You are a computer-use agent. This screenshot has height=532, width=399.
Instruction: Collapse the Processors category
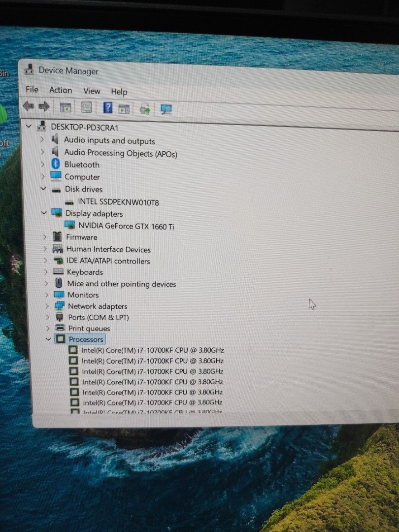(x=48, y=339)
